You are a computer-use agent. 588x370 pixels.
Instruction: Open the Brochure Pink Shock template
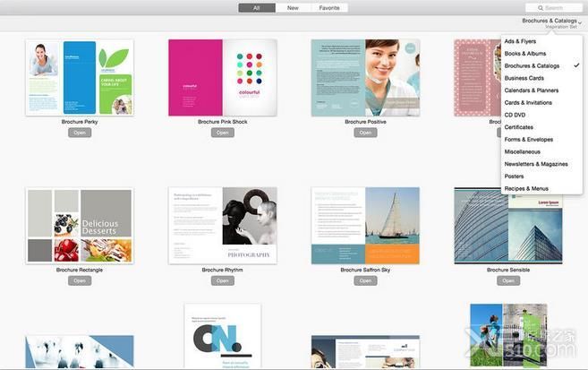click(x=222, y=133)
